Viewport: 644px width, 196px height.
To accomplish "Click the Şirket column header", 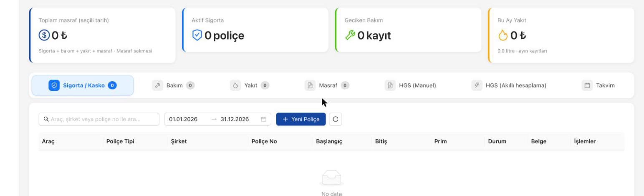I will pos(179,141).
